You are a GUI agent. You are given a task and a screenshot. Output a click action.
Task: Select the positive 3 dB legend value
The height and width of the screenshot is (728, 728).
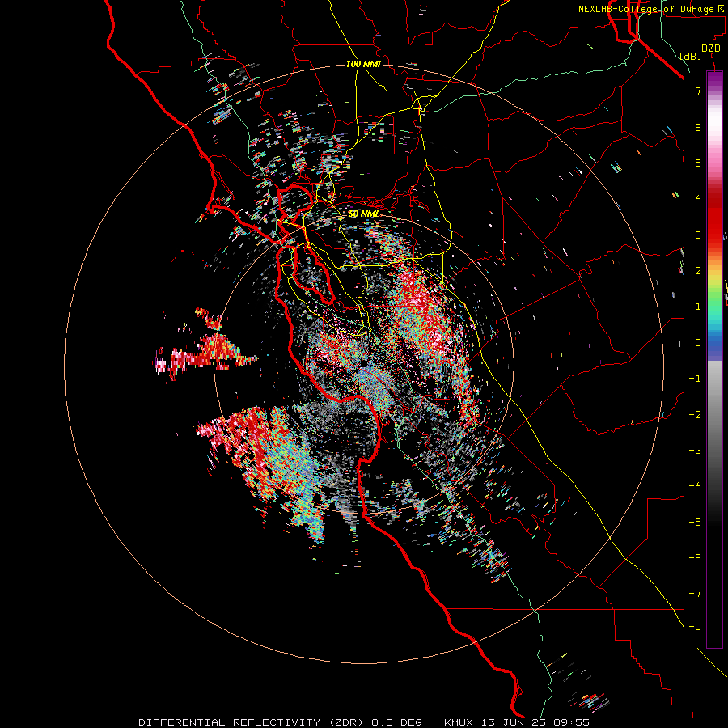pyautogui.click(x=698, y=235)
